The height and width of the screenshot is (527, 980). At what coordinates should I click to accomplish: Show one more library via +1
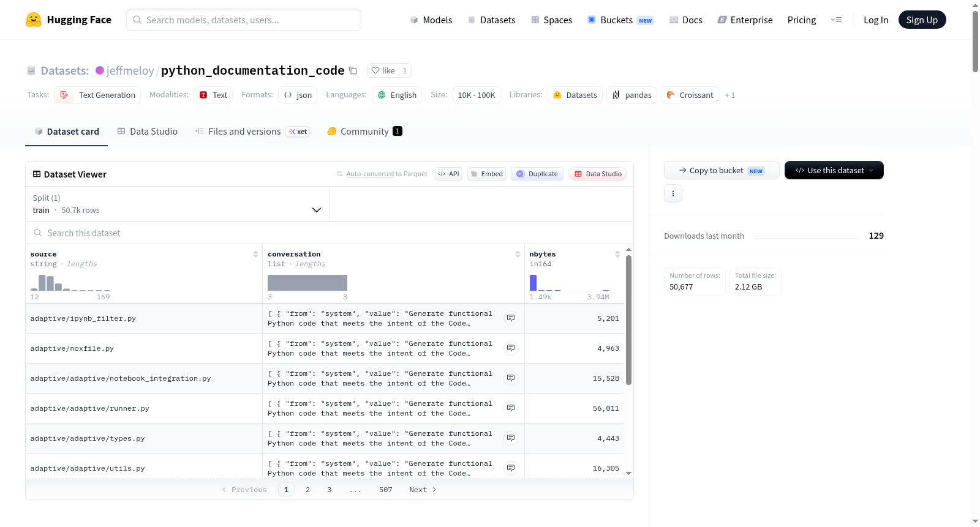pyautogui.click(x=729, y=95)
